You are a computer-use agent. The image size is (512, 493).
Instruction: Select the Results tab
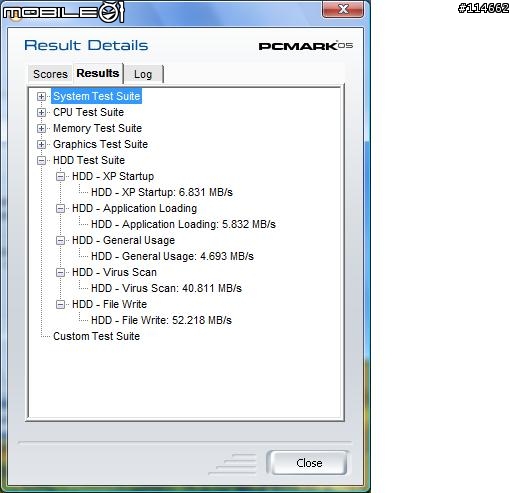98,73
